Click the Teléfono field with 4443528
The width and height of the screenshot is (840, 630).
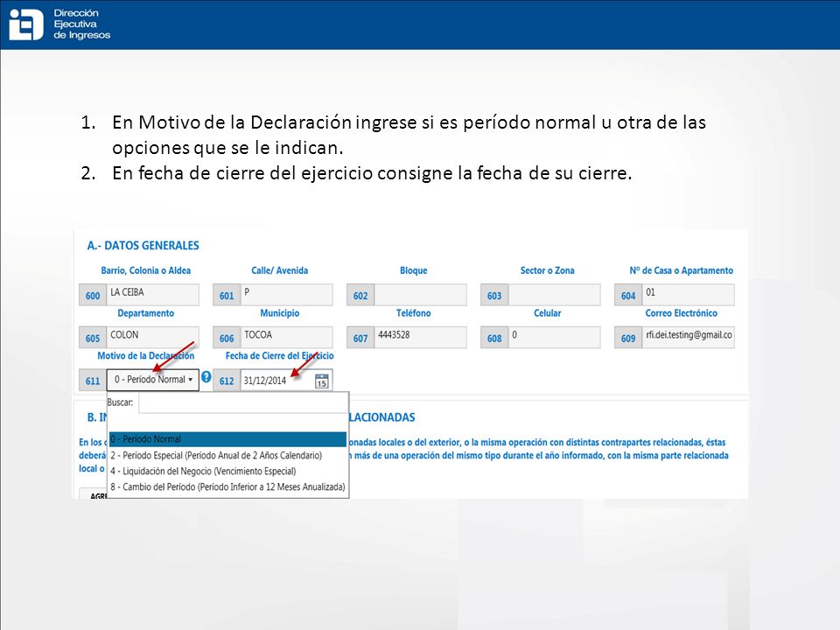pos(421,338)
